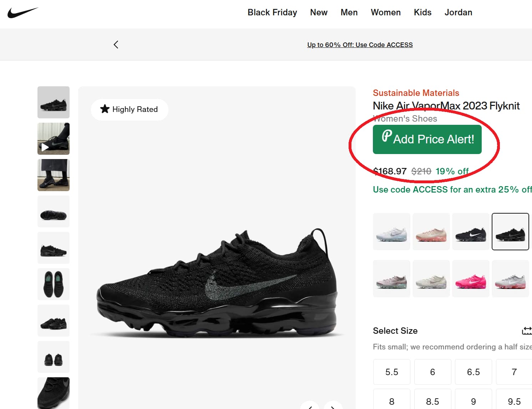This screenshot has width=532, height=409.
Task: Click the back chevron in the promo banner
Action: (116, 44)
